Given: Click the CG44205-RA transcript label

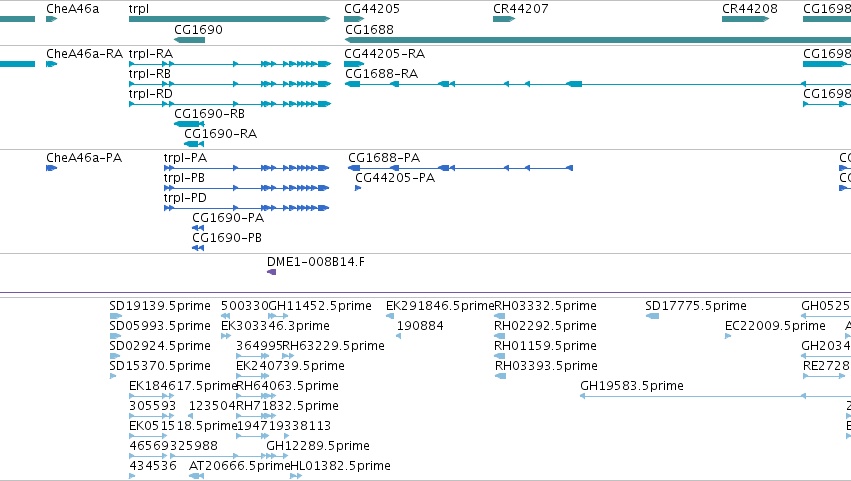Looking at the screenshot, I should click(x=385, y=54).
